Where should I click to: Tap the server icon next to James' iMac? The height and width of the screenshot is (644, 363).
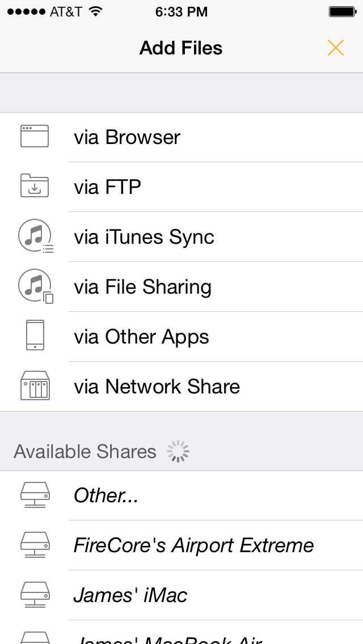tap(35, 595)
